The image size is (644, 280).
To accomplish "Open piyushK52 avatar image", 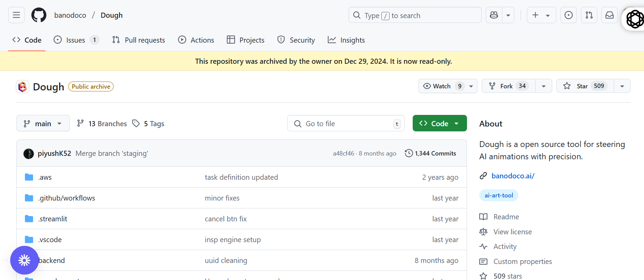I will [x=29, y=153].
